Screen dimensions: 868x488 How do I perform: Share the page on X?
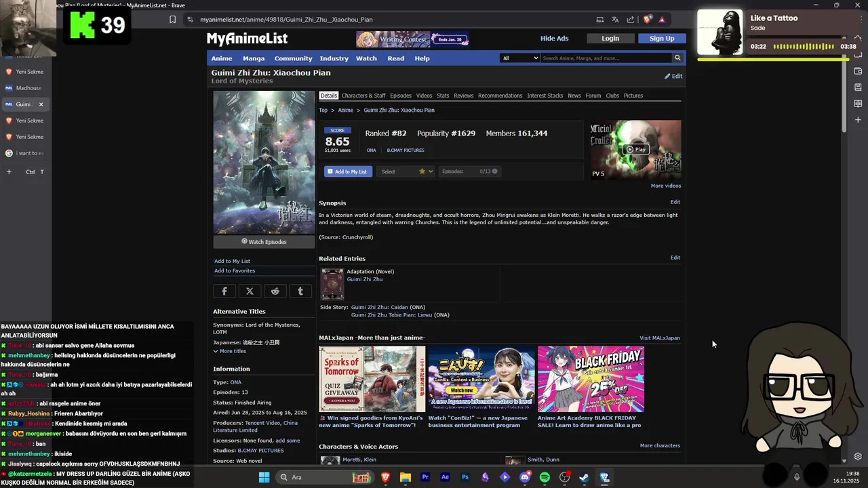click(250, 291)
